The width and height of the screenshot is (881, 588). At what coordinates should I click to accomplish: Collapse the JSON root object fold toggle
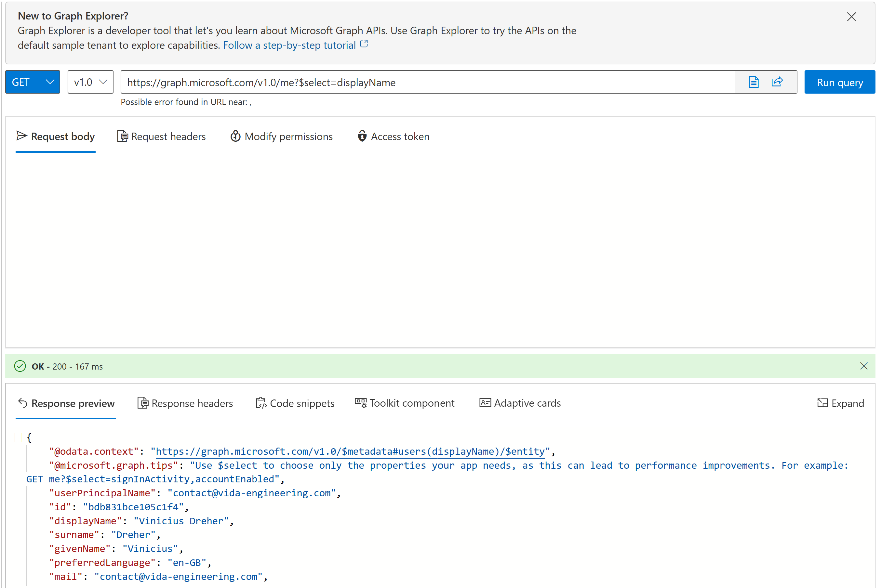(19, 438)
